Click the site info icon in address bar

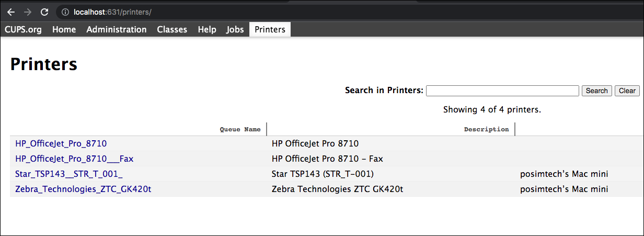click(x=65, y=12)
